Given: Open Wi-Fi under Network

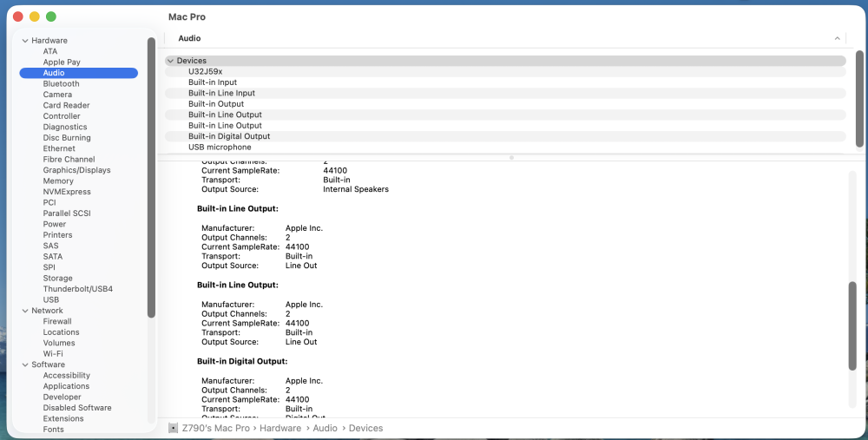Looking at the screenshot, I should coord(53,354).
